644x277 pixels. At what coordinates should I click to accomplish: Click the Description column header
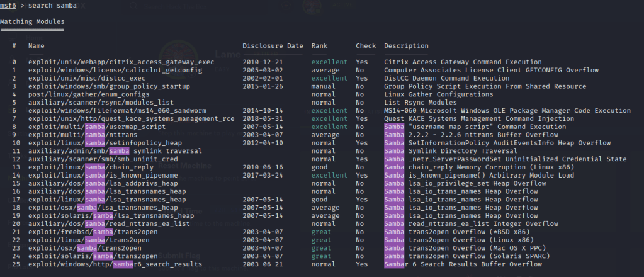click(406, 47)
